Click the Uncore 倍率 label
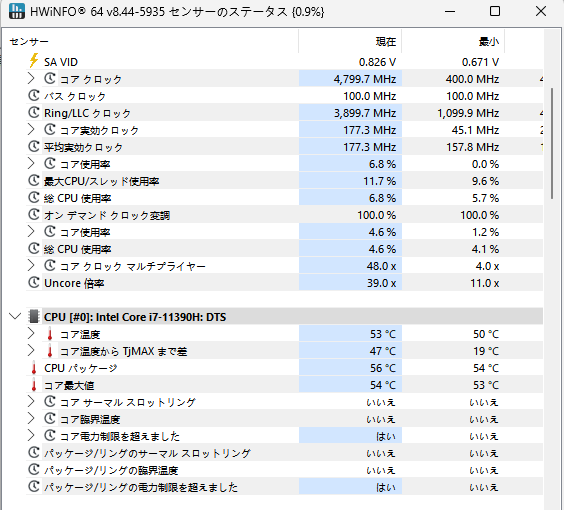564x510 pixels. point(74,283)
